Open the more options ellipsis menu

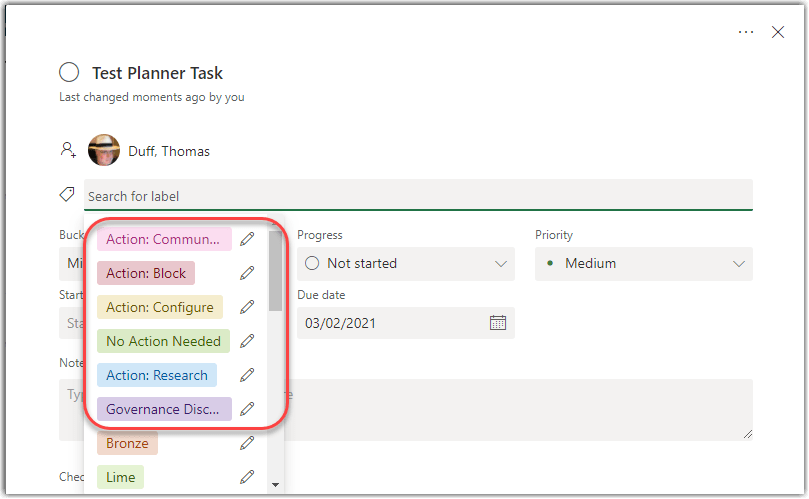point(746,32)
